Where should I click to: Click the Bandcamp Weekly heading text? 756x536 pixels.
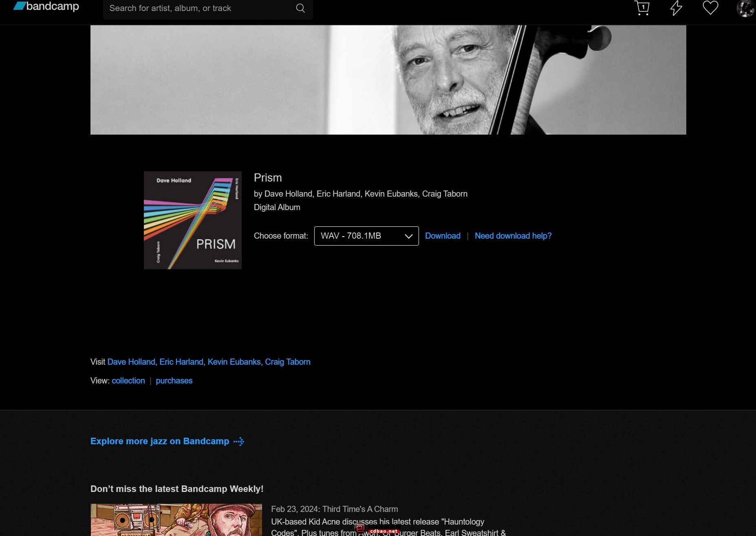pyautogui.click(x=177, y=489)
